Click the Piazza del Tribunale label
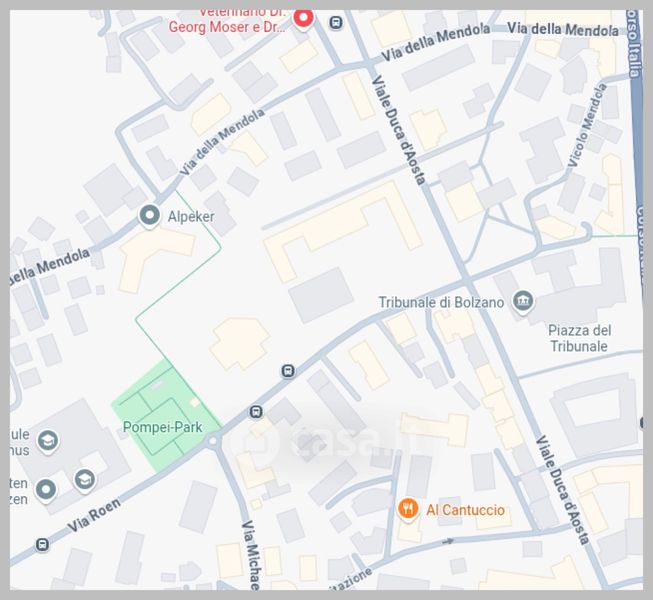Viewport: 653px width, 600px height. 579,338
